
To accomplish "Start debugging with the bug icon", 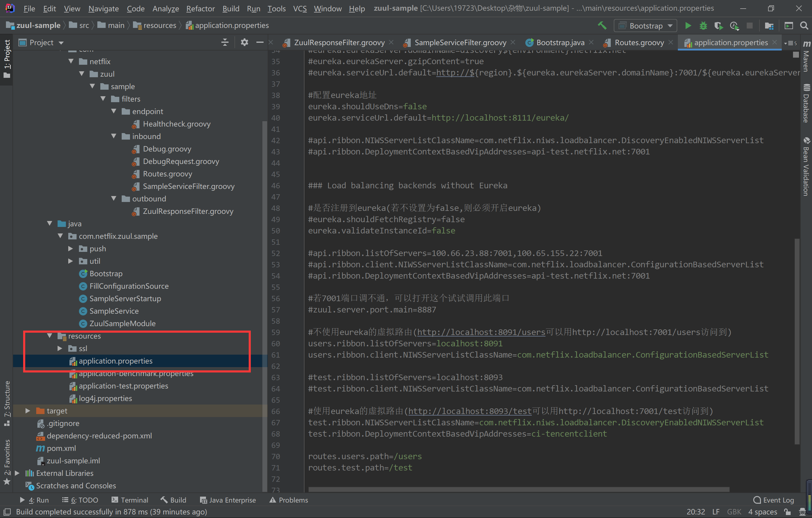I will click(703, 26).
